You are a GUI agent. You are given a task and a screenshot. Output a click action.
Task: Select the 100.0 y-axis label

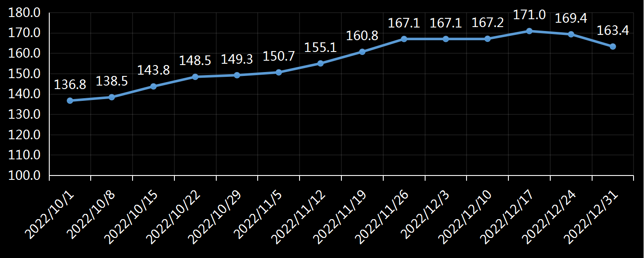24,175
